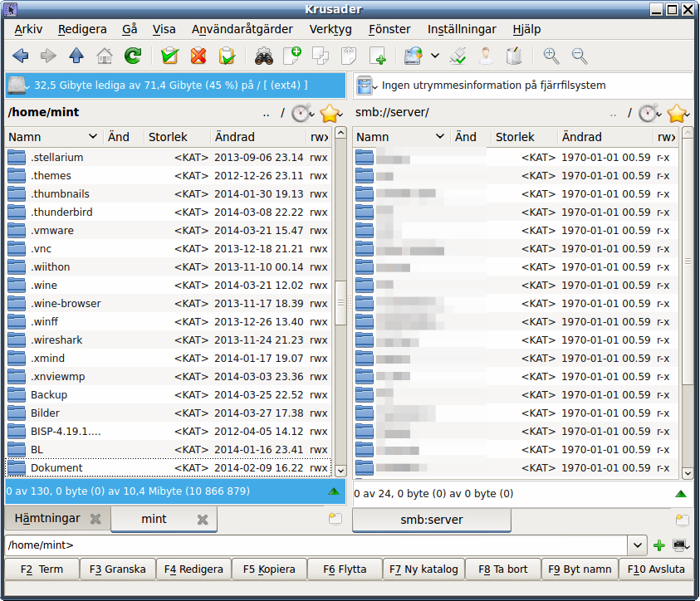Select all files with green checkmark icon
This screenshot has width=700, height=601.
pos(169,56)
